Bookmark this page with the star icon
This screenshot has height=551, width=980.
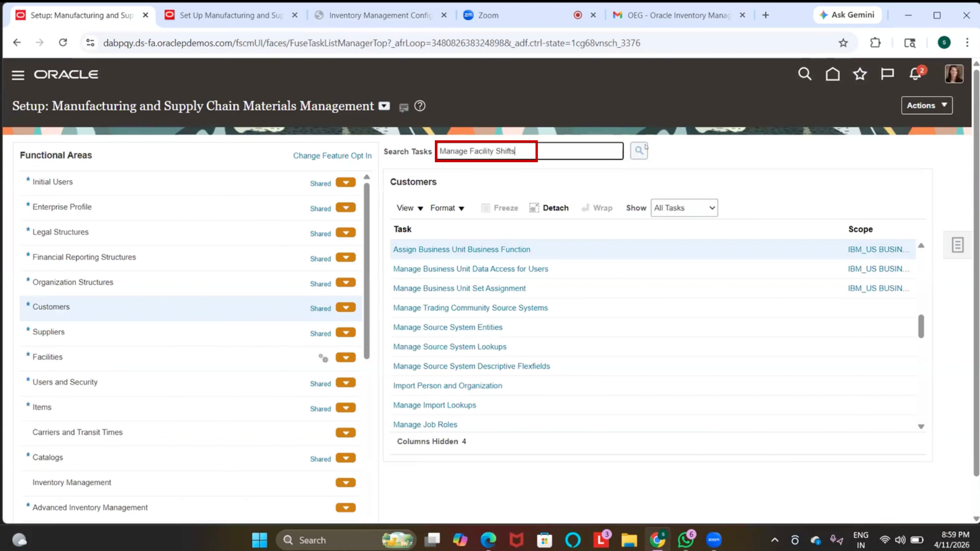[843, 43]
